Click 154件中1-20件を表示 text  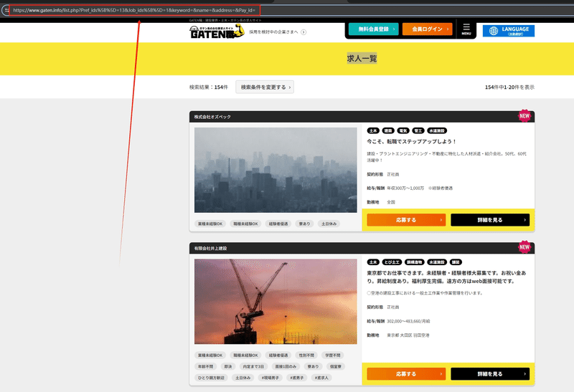pos(509,87)
